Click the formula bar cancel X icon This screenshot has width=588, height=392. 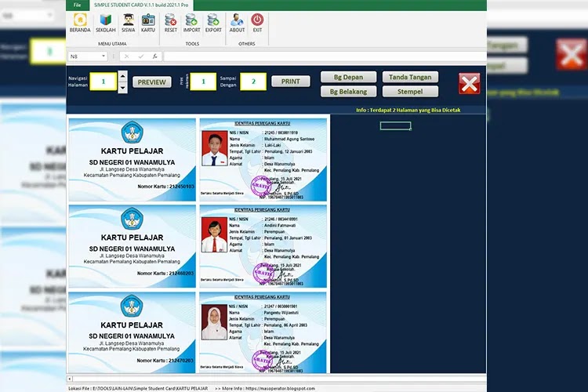pyautogui.click(x=126, y=56)
